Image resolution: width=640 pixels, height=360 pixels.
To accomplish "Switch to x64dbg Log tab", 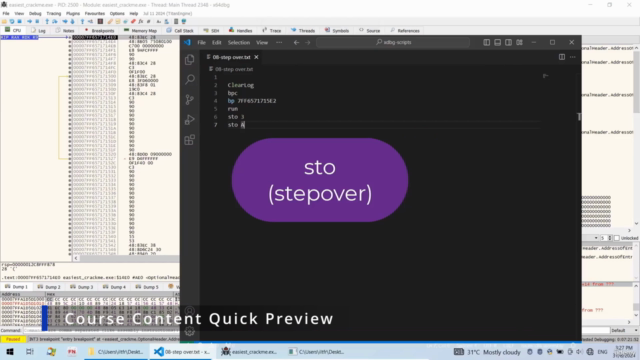I will pos(38,31).
